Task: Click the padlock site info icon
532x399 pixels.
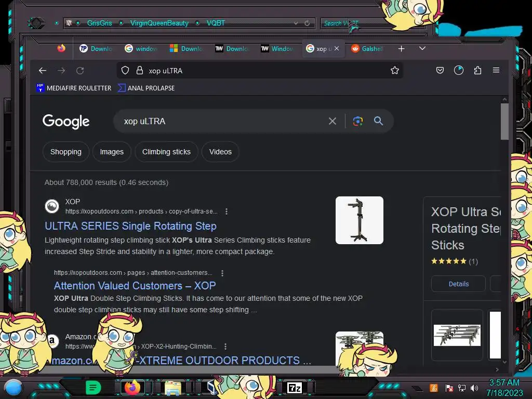Action: tap(139, 71)
